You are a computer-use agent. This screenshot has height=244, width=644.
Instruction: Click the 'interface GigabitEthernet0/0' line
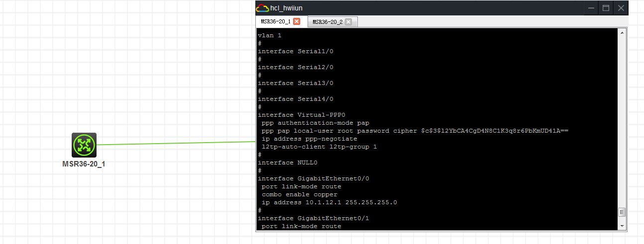[x=314, y=178]
